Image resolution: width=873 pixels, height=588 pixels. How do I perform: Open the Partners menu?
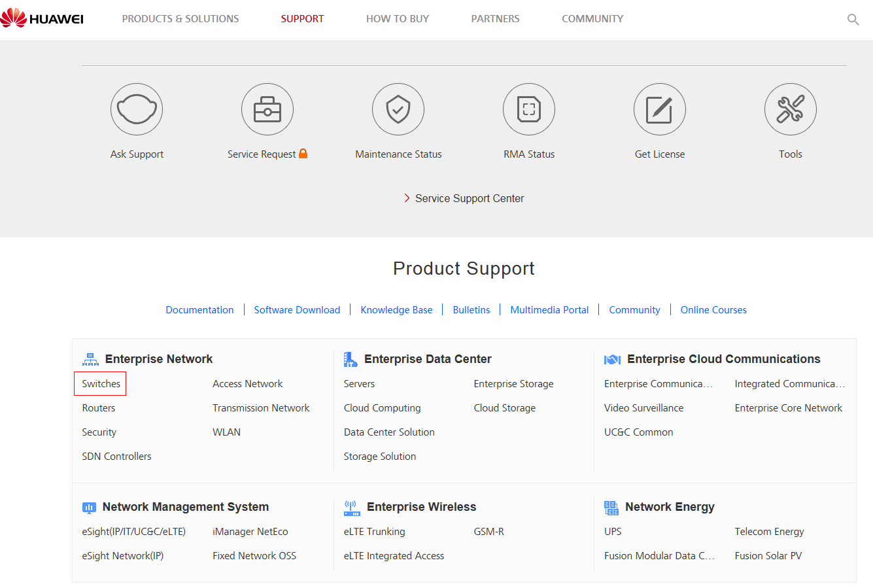tap(496, 19)
